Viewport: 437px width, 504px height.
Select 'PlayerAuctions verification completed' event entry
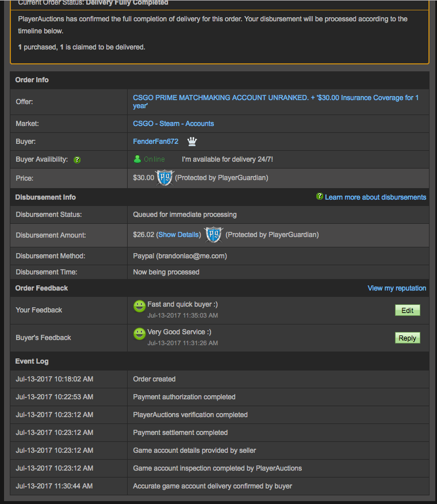point(190,415)
